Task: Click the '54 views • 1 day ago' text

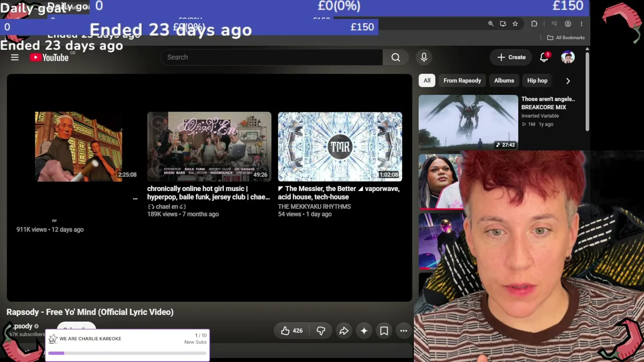Action: pyautogui.click(x=304, y=214)
